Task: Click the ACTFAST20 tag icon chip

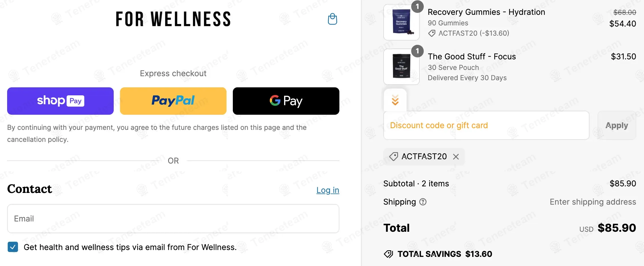Action: [x=394, y=157]
